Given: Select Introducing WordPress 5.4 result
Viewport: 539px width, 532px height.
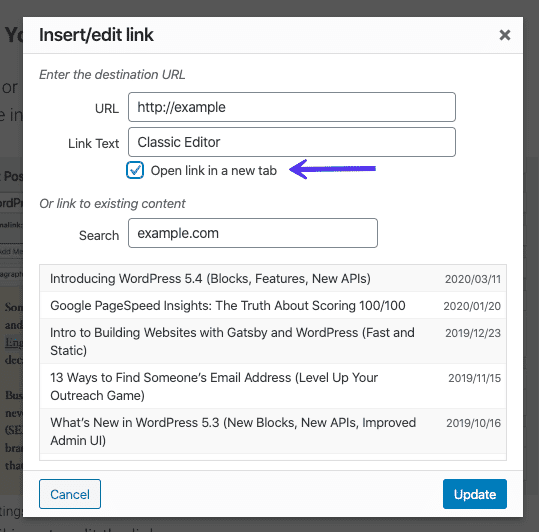Looking at the screenshot, I should [x=273, y=279].
